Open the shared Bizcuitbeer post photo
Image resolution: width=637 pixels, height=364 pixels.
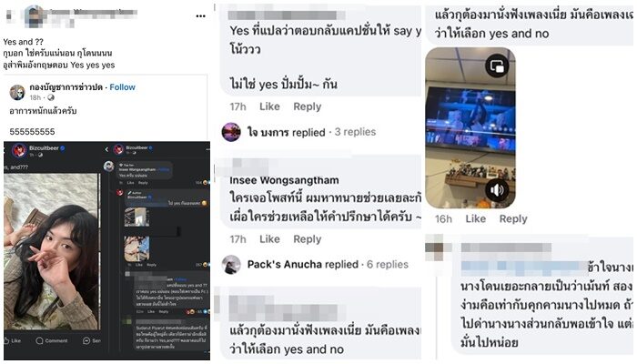click(51, 250)
